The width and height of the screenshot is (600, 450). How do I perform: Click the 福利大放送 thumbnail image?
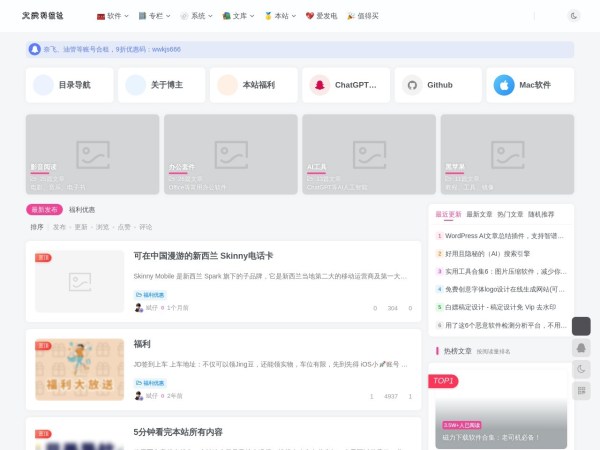80,370
